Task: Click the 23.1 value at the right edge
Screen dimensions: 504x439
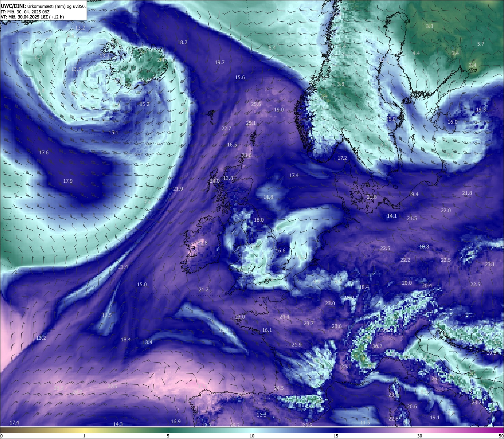Action: [490, 264]
